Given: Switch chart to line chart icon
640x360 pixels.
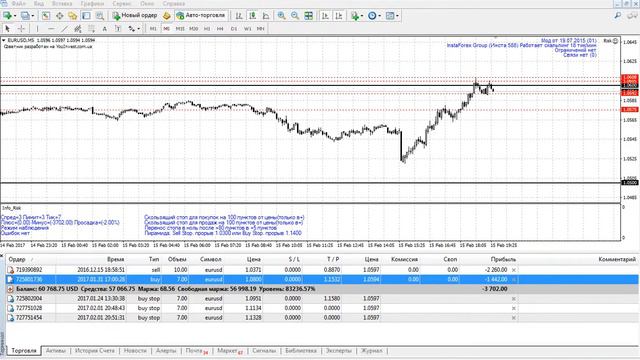Looking at the screenshot, I should coord(266,16).
